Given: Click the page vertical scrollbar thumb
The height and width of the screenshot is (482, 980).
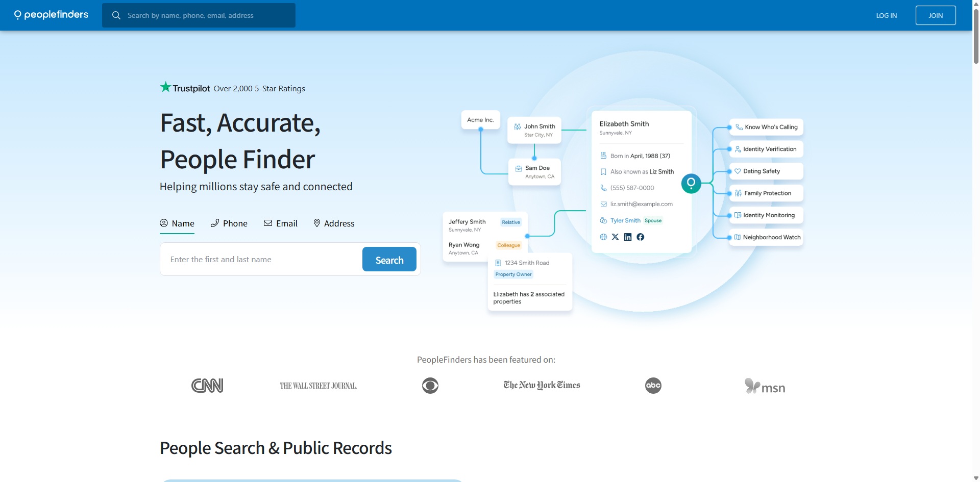Looking at the screenshot, I should click(x=976, y=36).
